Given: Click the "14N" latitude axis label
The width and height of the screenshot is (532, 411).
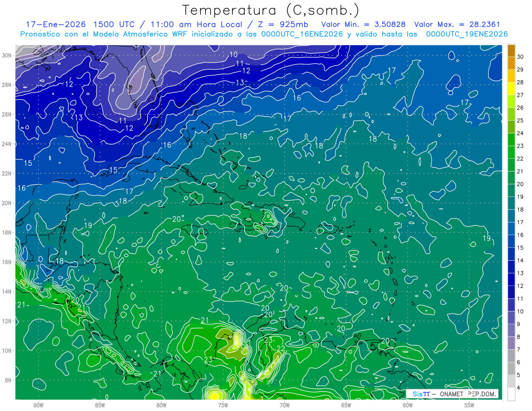Looking at the screenshot, I should [8, 292].
